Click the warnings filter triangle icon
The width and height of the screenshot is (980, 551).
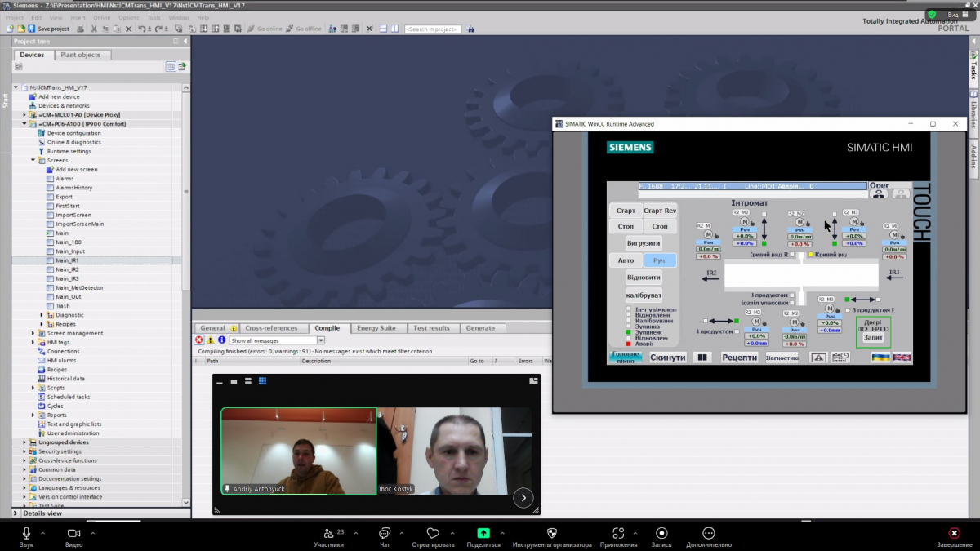coord(211,340)
